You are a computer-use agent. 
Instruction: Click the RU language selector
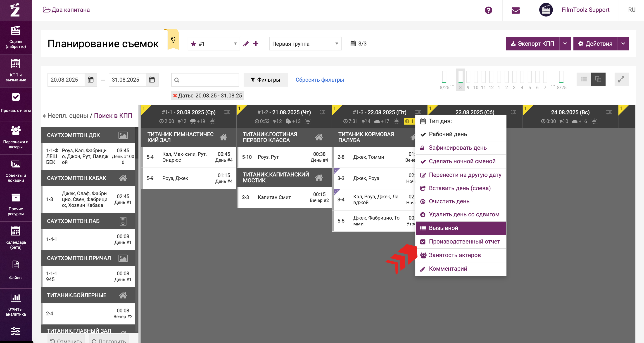click(632, 10)
